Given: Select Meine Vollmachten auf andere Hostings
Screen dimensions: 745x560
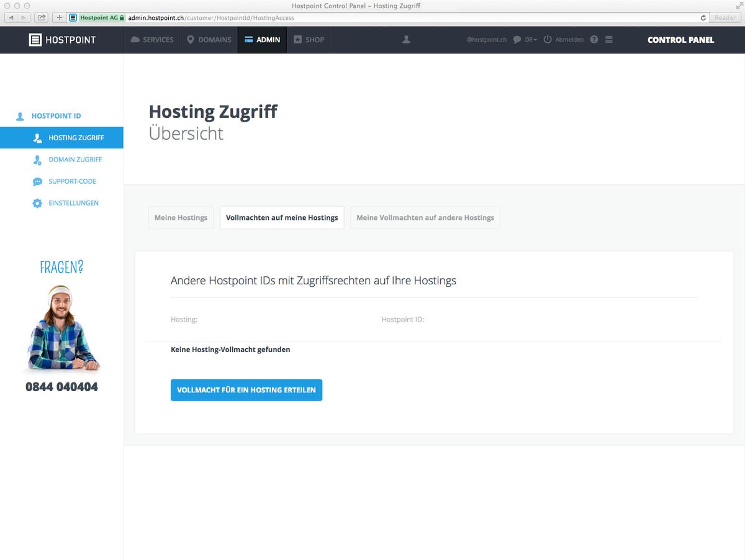Looking at the screenshot, I should point(425,217).
